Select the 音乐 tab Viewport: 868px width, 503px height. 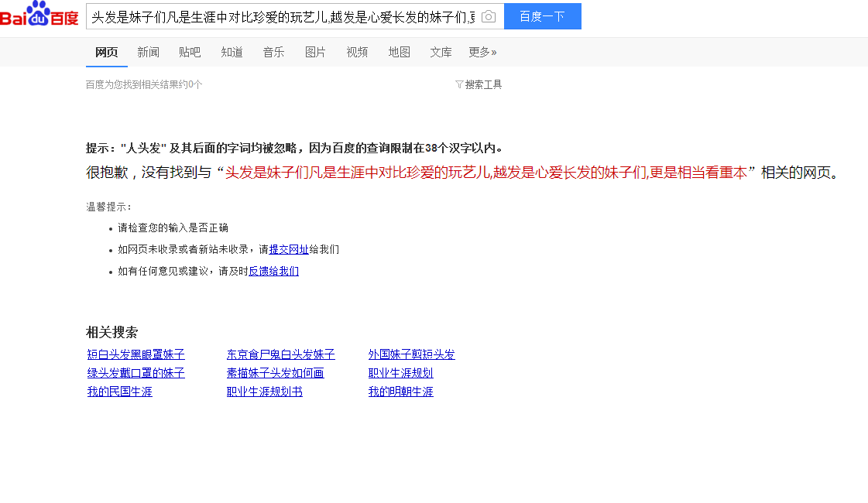(x=273, y=52)
